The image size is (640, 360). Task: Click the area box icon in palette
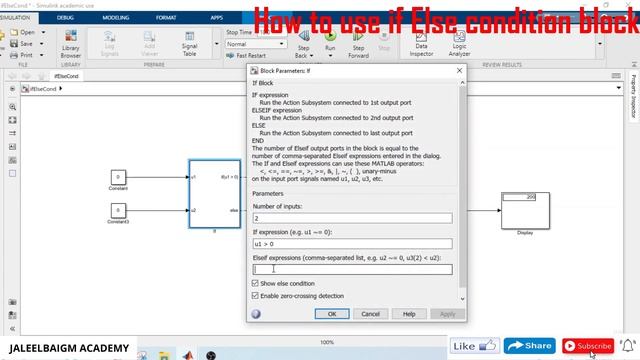13,173
